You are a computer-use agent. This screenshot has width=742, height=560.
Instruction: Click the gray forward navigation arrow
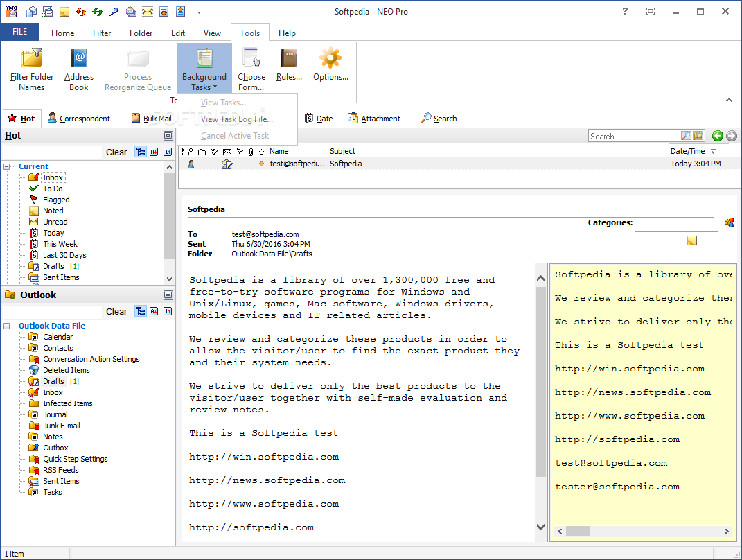pos(732,136)
